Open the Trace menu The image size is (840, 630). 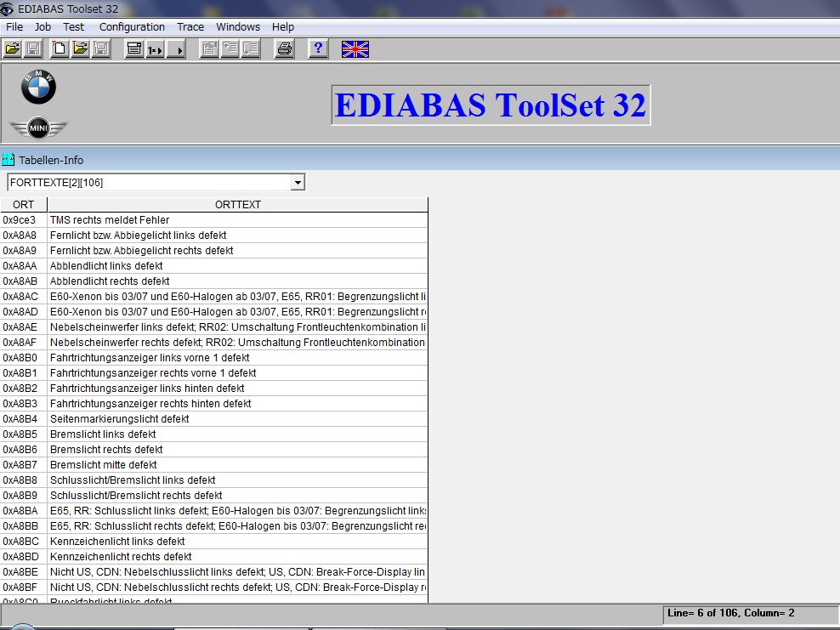pos(190,27)
